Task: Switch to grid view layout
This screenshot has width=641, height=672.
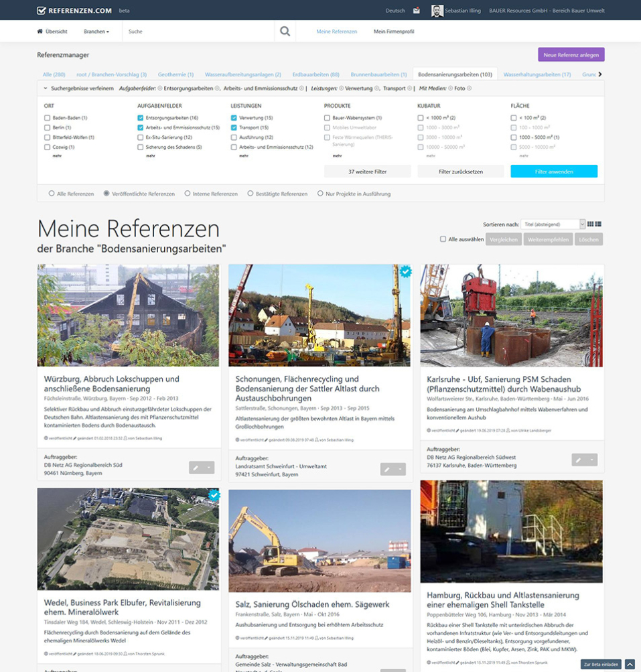Action: [590, 224]
